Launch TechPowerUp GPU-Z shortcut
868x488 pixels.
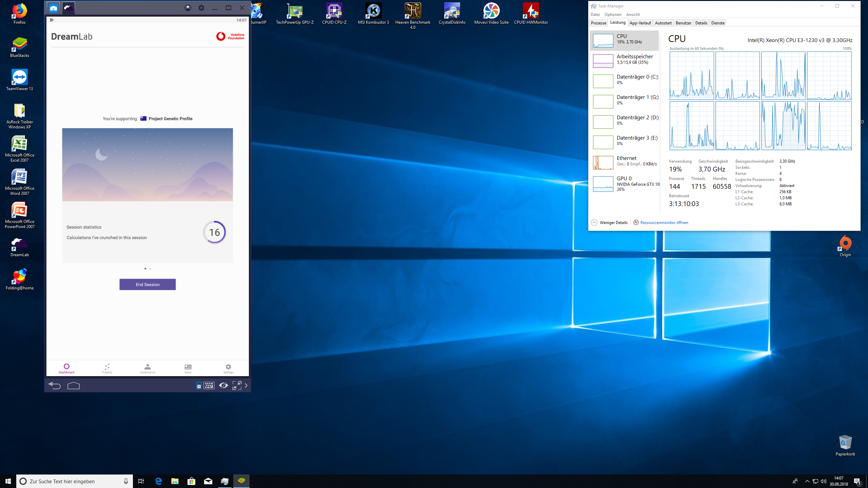295,14
